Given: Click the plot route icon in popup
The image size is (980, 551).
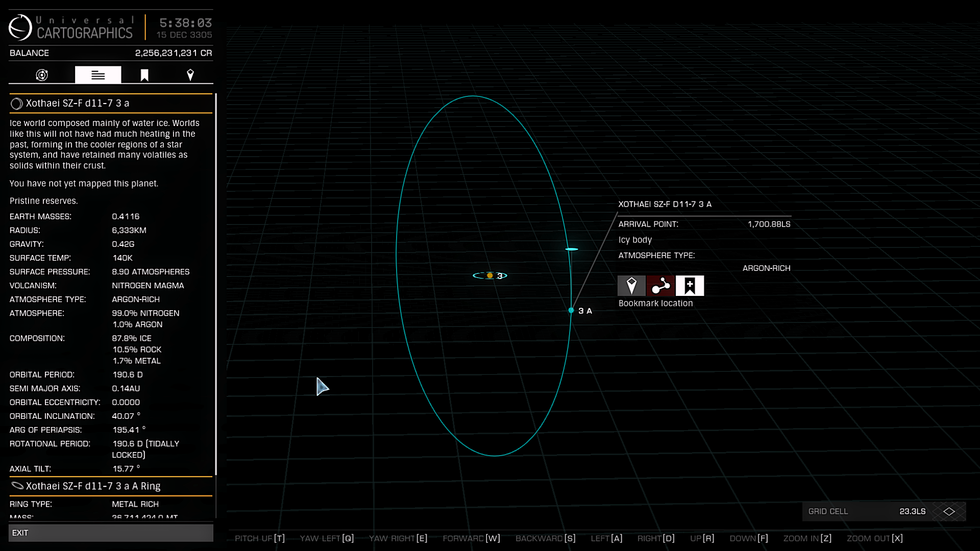Looking at the screenshot, I should (660, 286).
